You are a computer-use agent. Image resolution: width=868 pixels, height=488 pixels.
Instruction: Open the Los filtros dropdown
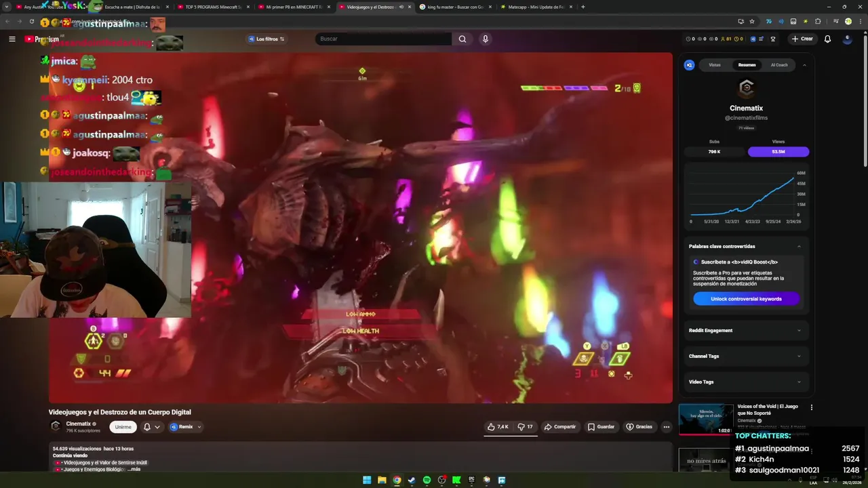[x=266, y=39]
